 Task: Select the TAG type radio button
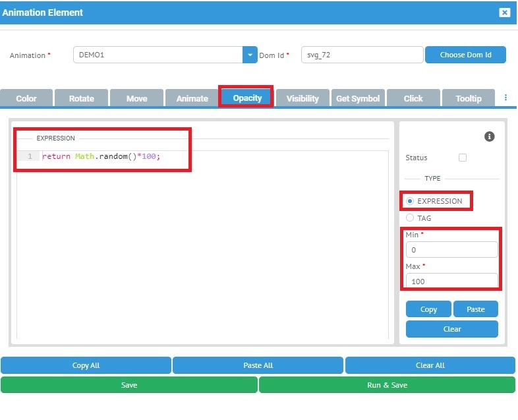410,218
